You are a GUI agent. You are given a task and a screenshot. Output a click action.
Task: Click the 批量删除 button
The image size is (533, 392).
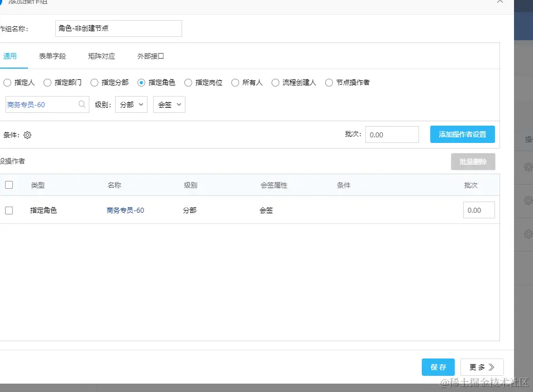pos(473,162)
